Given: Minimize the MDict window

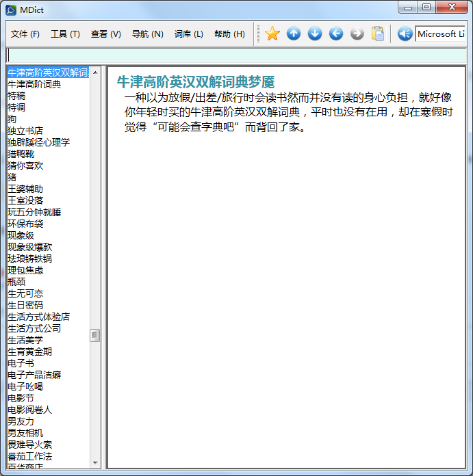Looking at the screenshot, I should (408, 8).
